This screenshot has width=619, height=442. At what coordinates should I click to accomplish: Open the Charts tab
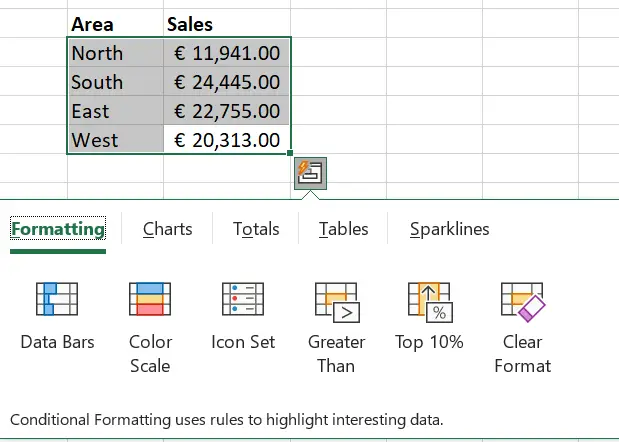[167, 229]
